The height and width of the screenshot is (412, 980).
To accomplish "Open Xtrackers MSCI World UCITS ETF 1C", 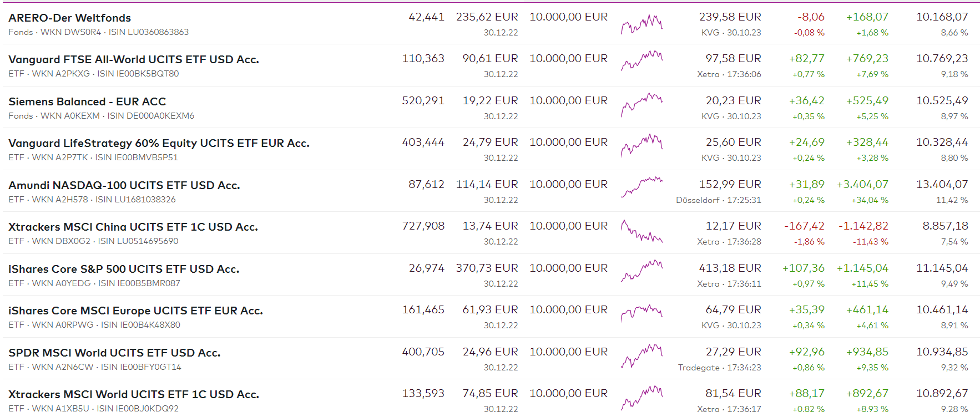I will (x=133, y=394).
